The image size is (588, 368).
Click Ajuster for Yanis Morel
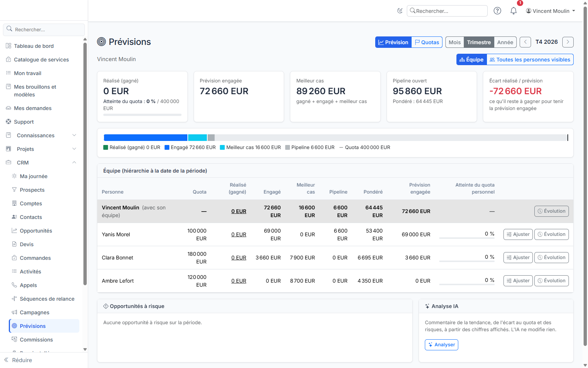(518, 234)
